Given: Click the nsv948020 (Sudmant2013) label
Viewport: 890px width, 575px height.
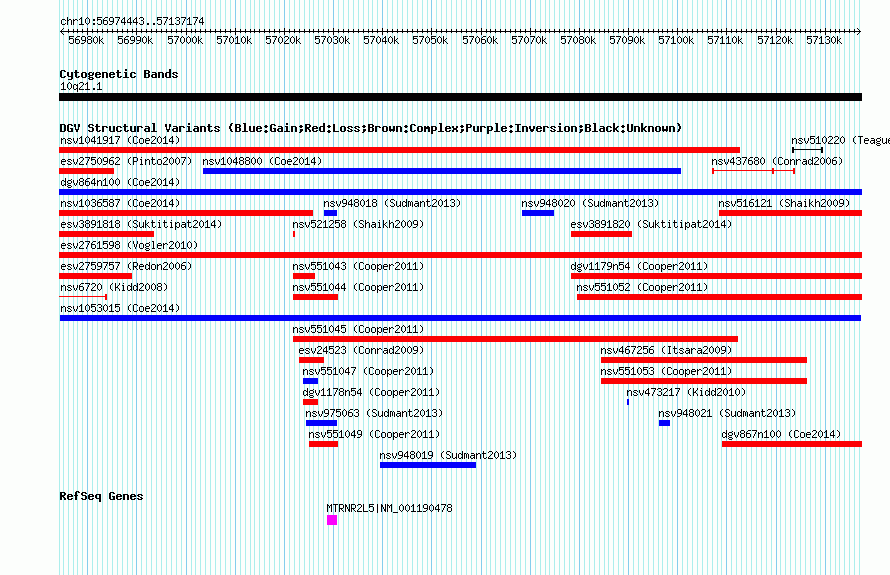Looking at the screenshot, I should (x=590, y=203).
